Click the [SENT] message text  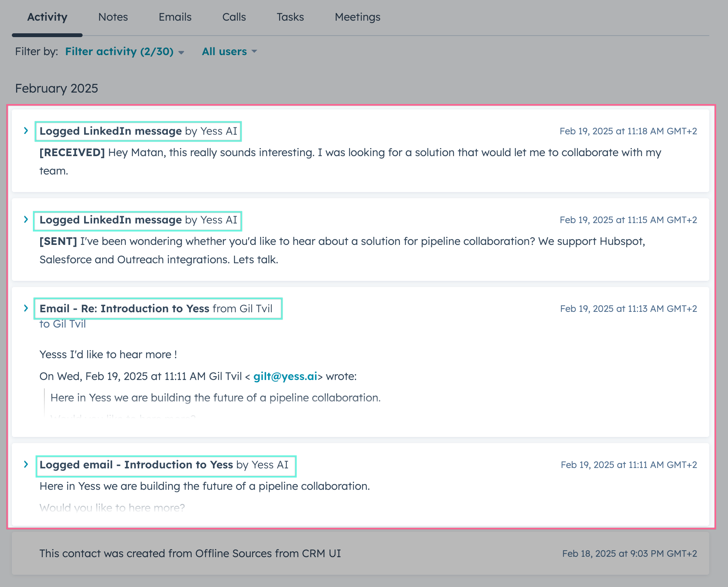click(342, 250)
